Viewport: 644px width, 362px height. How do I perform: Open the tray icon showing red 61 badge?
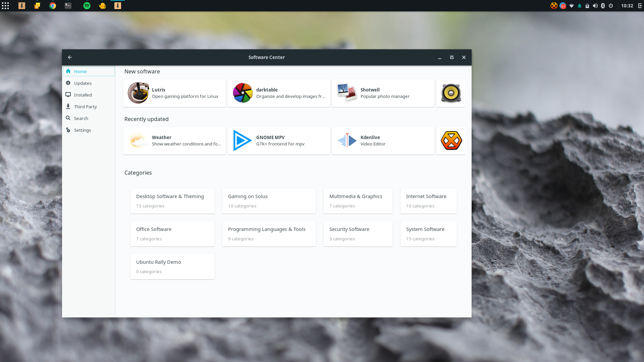click(x=563, y=6)
